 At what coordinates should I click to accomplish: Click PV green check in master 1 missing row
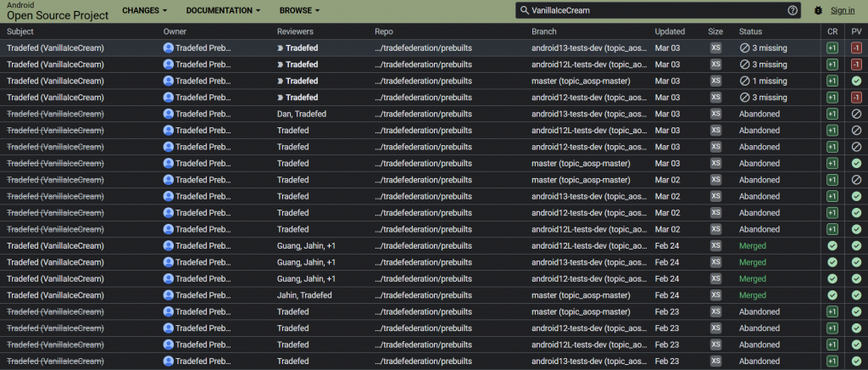[x=856, y=81]
